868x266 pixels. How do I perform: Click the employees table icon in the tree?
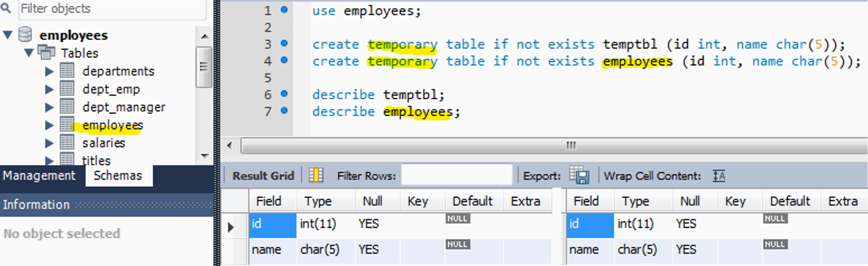(67, 125)
